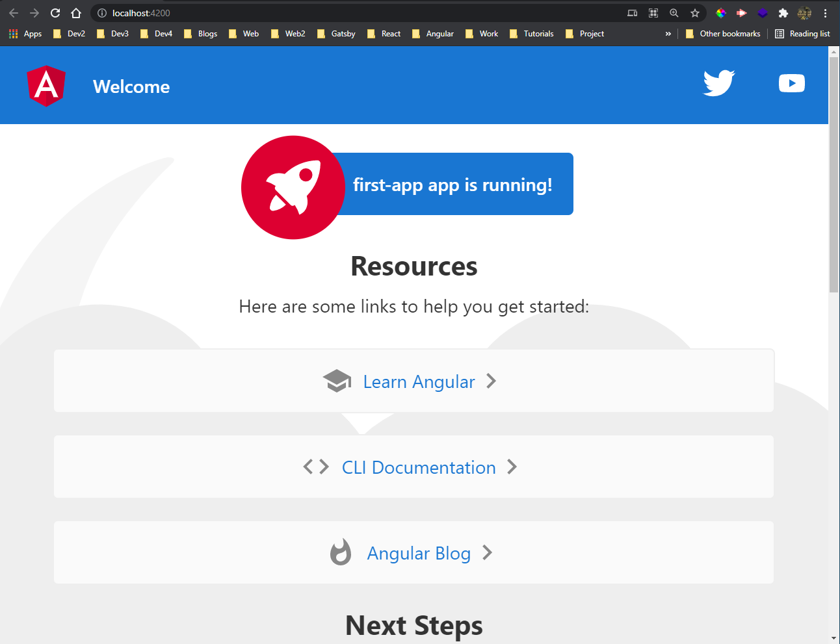Click the Resources heading
840x644 pixels.
[414, 266]
